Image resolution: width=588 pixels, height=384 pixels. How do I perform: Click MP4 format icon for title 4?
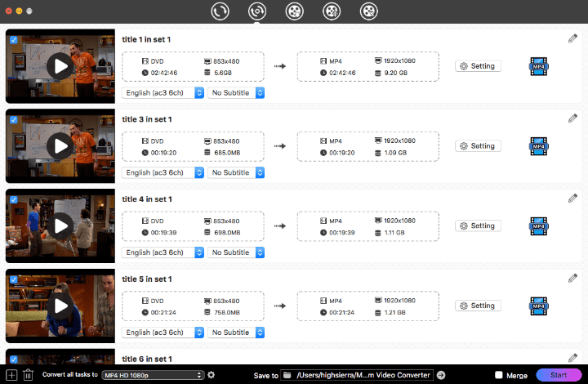tap(539, 226)
